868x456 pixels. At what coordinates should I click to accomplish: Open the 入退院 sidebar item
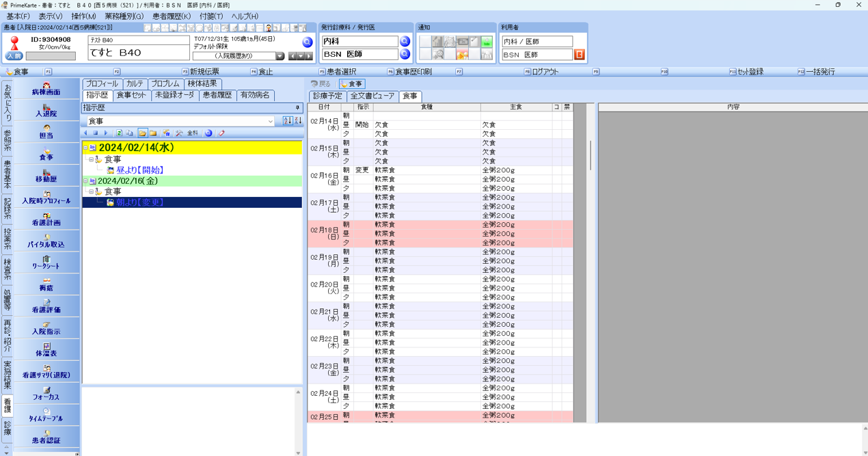(x=46, y=111)
